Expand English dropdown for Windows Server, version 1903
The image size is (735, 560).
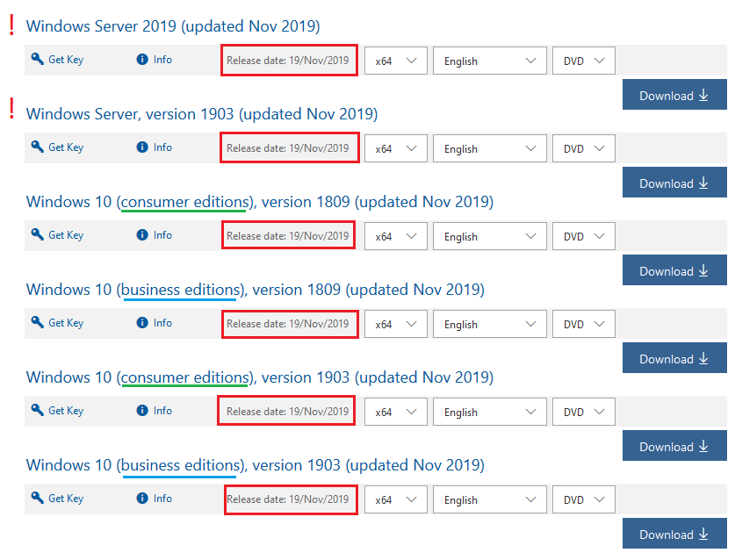coord(489,148)
